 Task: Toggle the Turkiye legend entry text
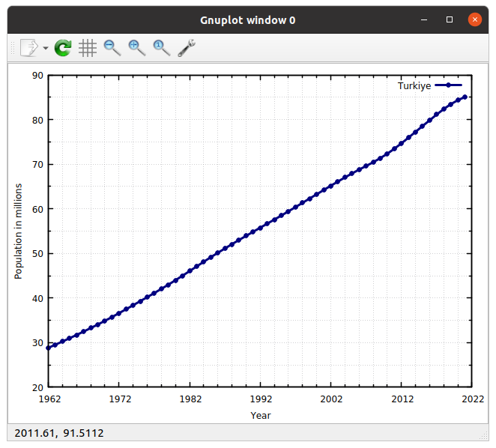pos(414,86)
